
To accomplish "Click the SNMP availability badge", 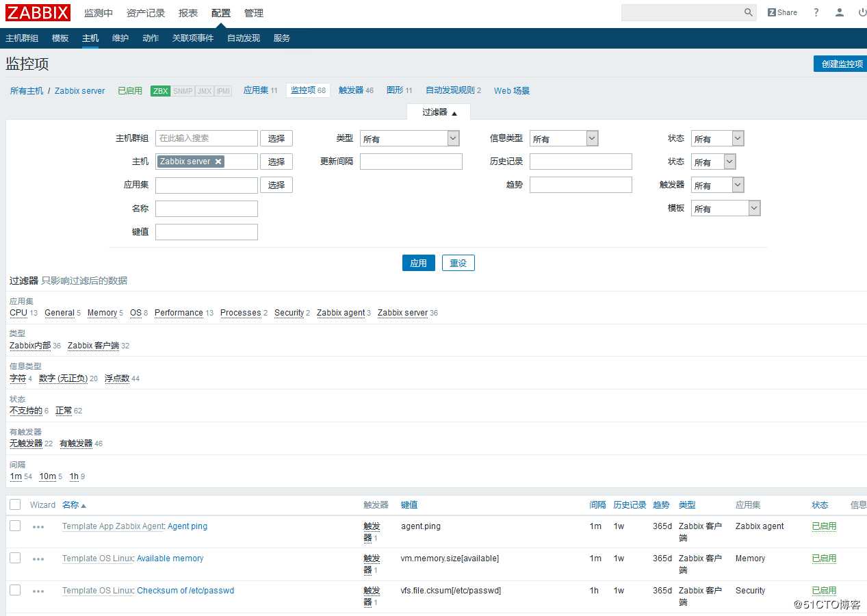I will [183, 91].
